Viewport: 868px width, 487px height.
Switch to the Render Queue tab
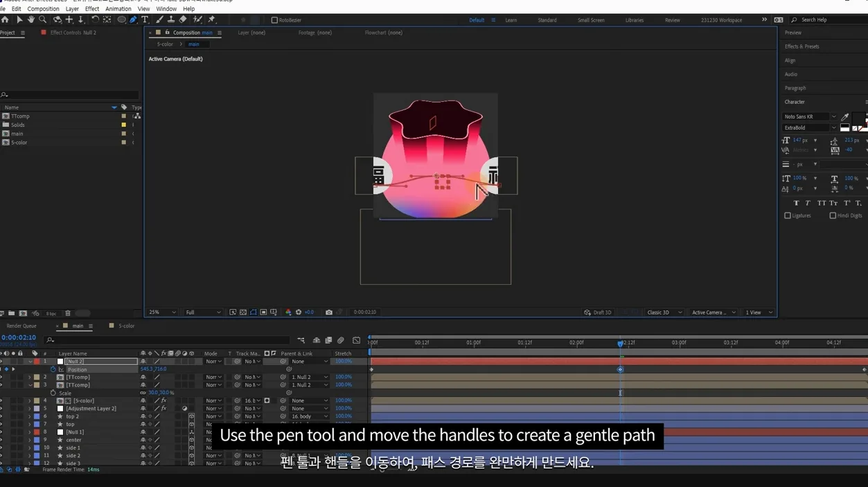coord(21,326)
